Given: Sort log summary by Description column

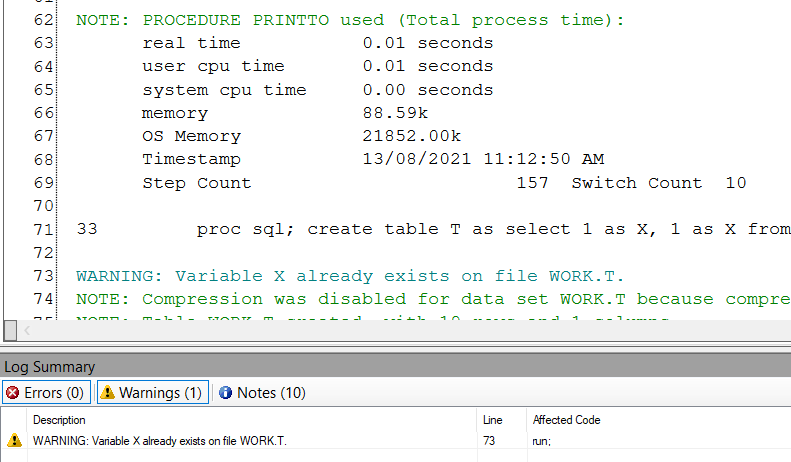Looking at the screenshot, I should pyautogui.click(x=59, y=420).
